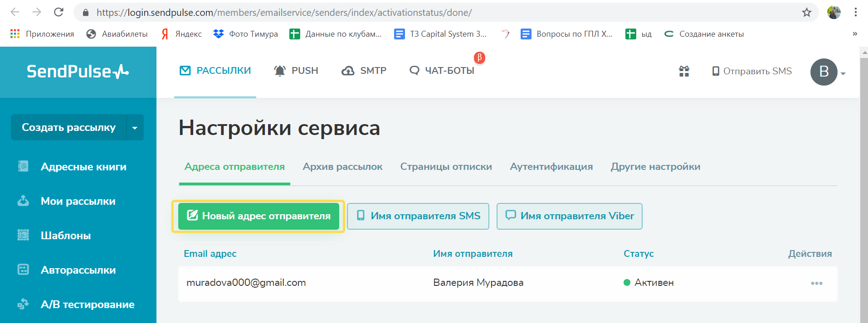868x323 pixels.
Task: Switch to the Страницы отписки tab
Action: click(x=446, y=167)
